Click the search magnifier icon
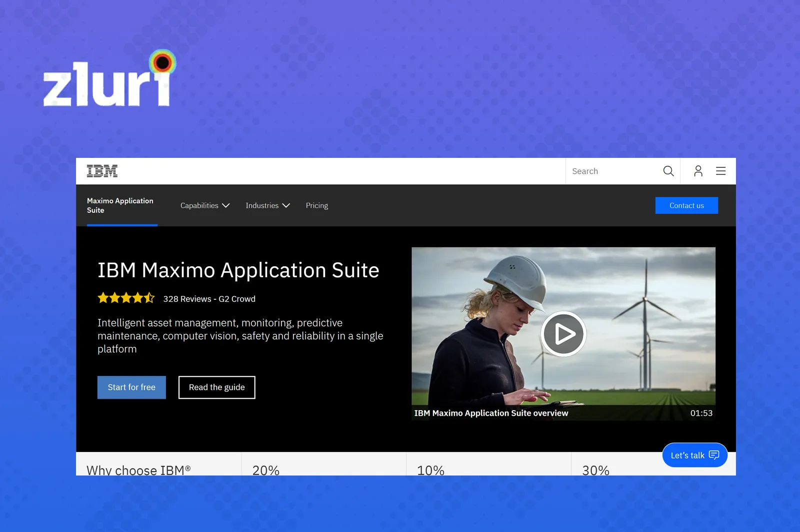Screen dimensions: 800x532 (x=668, y=171)
